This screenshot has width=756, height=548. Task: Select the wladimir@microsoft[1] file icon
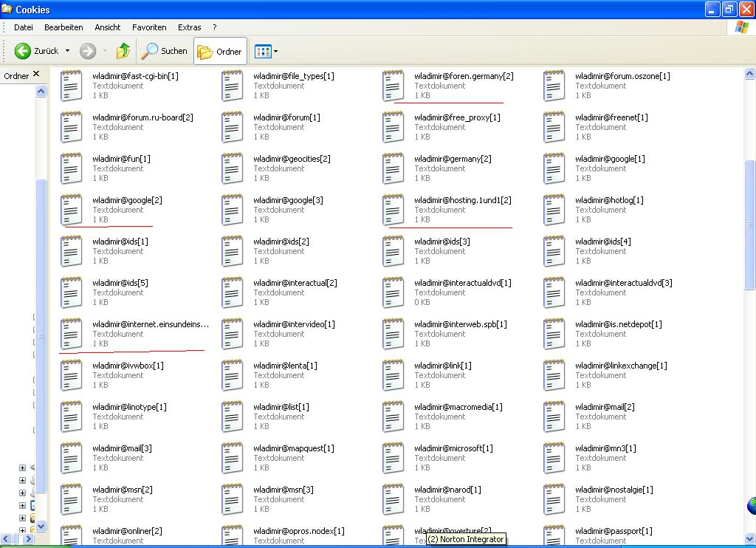tap(393, 459)
